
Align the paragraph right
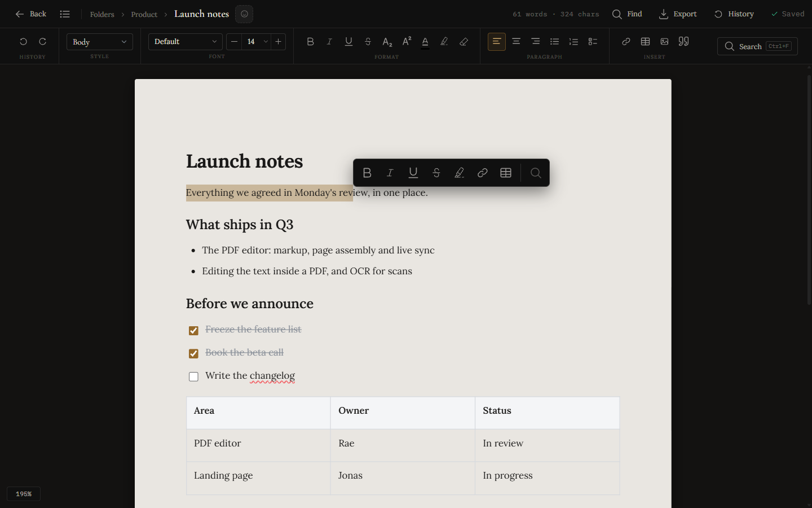pos(535,42)
